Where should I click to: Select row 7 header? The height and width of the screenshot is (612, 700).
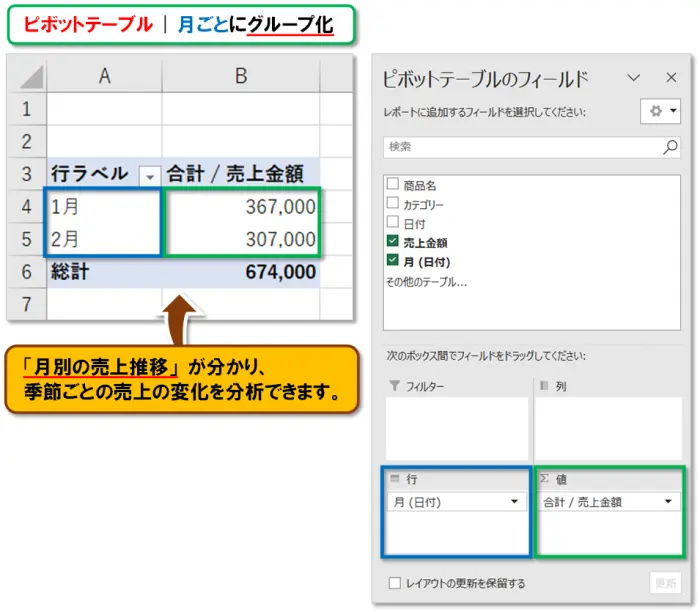click(27, 304)
